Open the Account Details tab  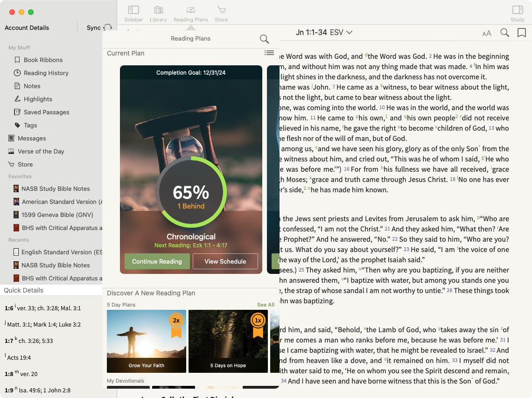click(27, 28)
